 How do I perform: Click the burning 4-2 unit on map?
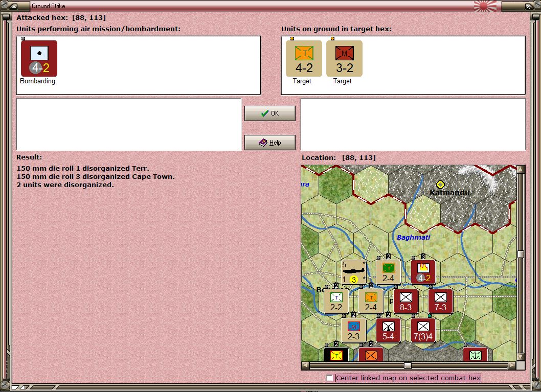(x=423, y=272)
